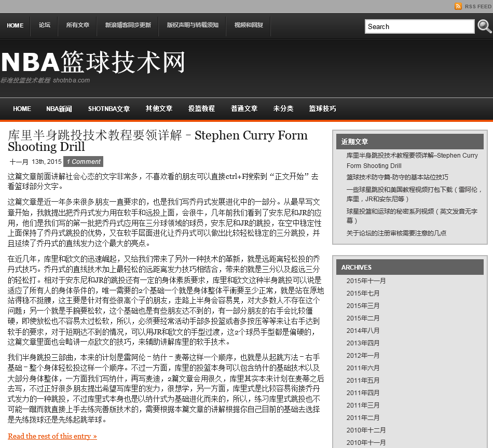493x448 pixels.
Task: Select HOME in the category bar
Action: 22,109
